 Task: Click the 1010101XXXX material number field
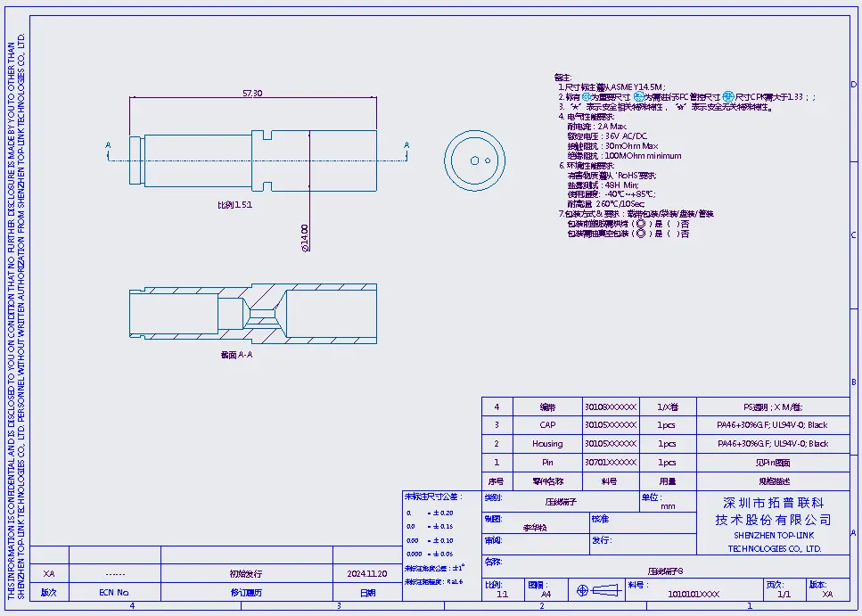693,593
